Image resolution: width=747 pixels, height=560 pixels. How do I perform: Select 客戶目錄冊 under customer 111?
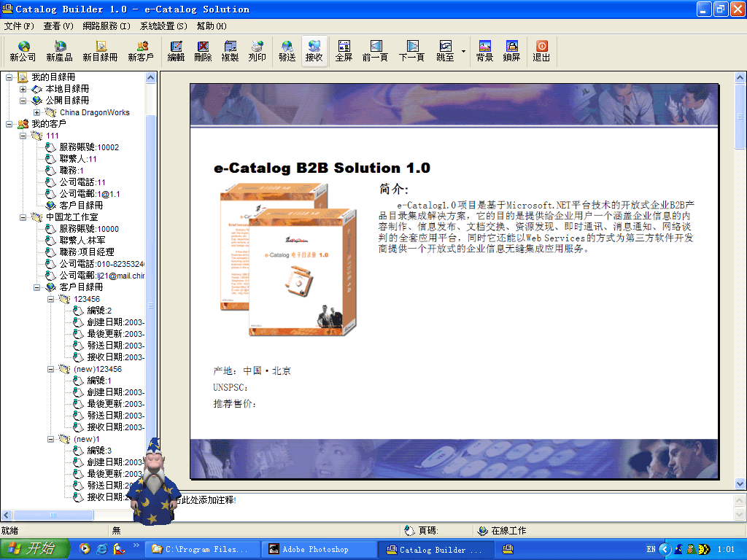[x=81, y=205]
